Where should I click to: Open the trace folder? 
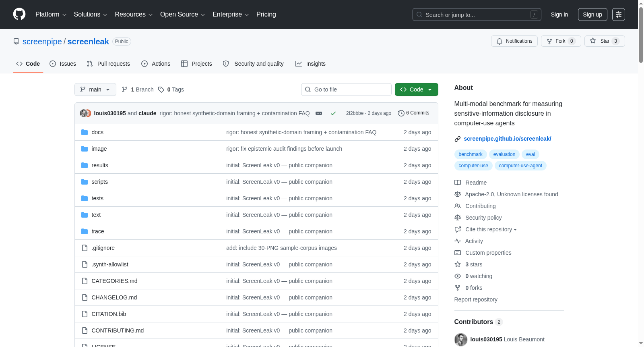click(98, 231)
